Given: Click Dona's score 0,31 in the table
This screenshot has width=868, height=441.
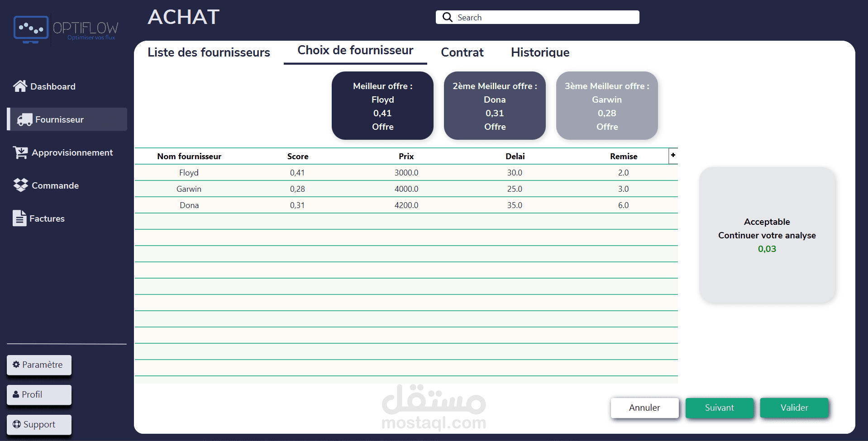Looking at the screenshot, I should (x=297, y=205).
